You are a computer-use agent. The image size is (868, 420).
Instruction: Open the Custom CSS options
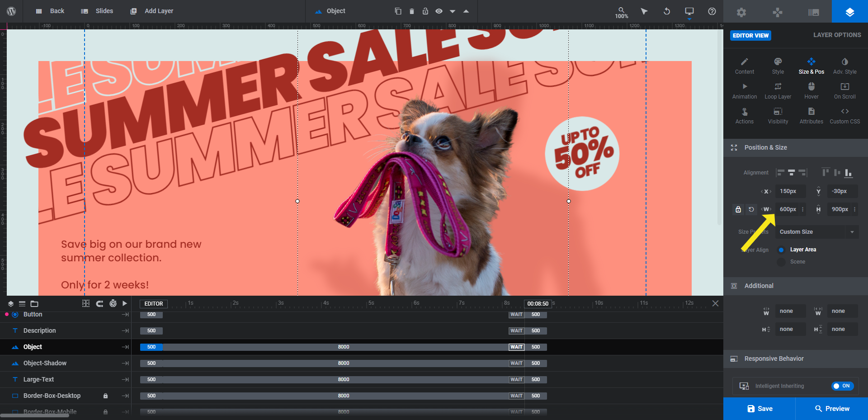point(845,116)
